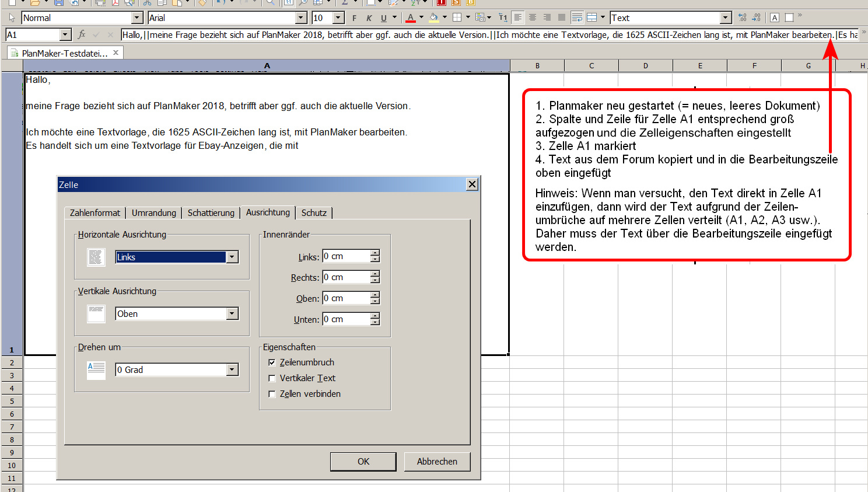Image resolution: width=868 pixels, height=492 pixels.
Task: Increase the Links margin with the up arrow
Action: tap(375, 253)
